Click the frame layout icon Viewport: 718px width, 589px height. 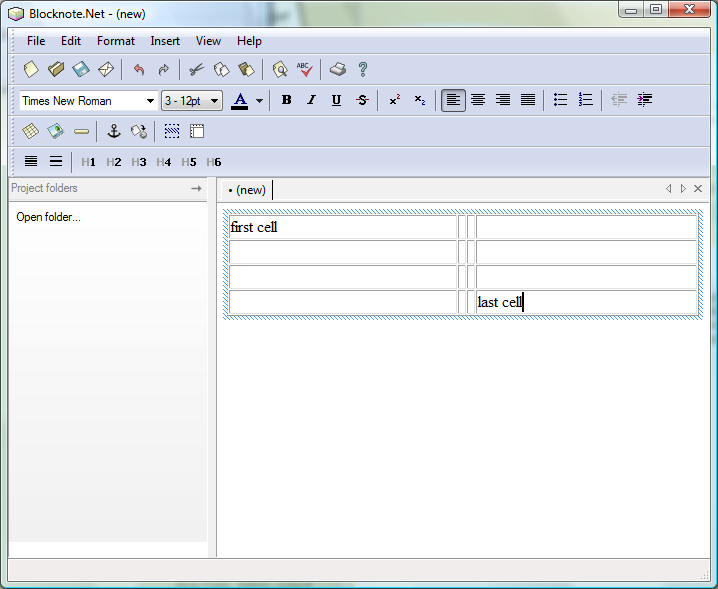pos(197,131)
